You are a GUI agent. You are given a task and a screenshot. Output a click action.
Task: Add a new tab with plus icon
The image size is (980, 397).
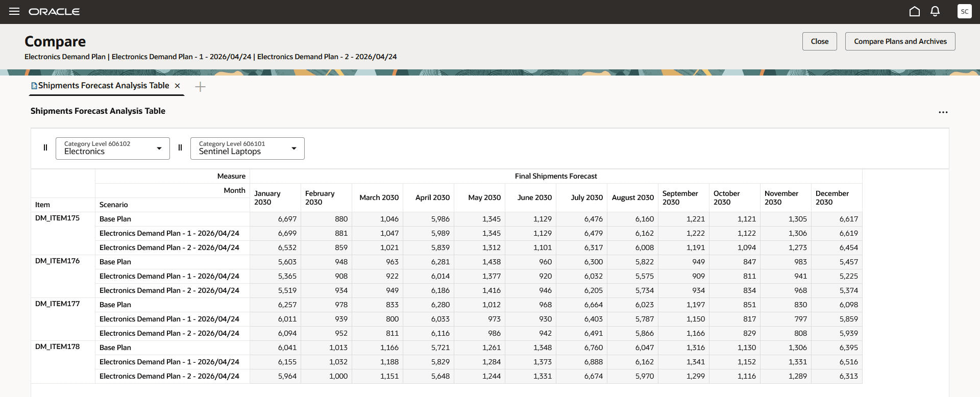201,87
